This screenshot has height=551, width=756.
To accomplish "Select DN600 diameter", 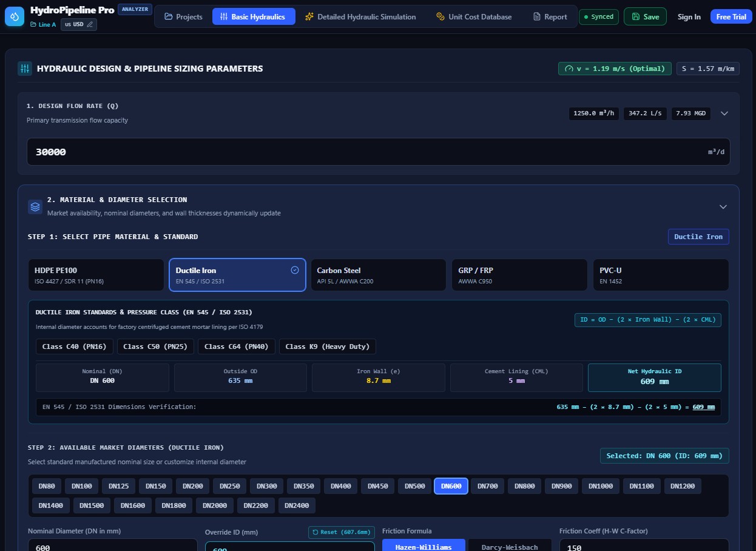I will pyautogui.click(x=451, y=486).
